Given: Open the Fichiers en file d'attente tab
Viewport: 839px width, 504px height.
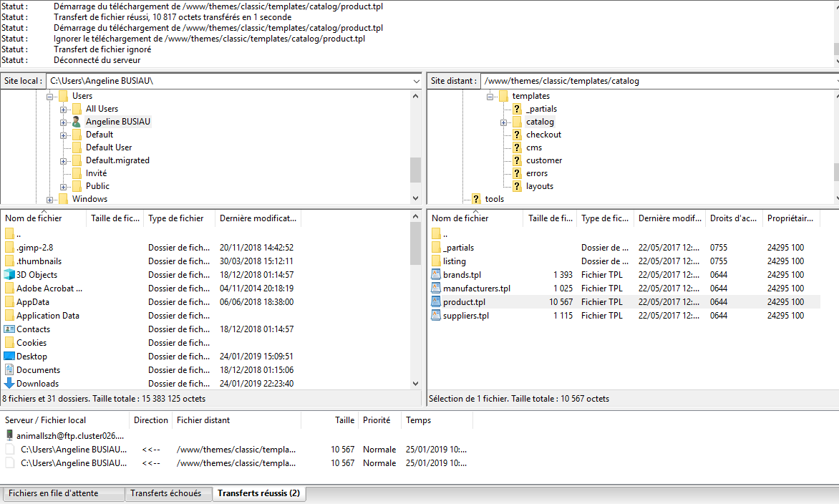Looking at the screenshot, I should (54, 493).
